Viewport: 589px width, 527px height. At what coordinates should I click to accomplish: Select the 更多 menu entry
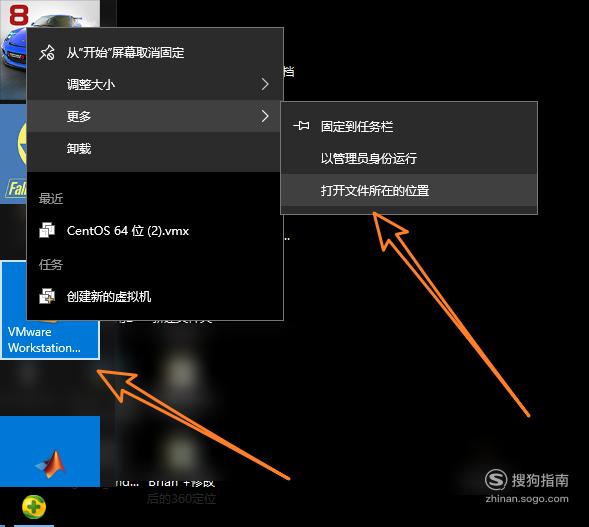coord(155,116)
